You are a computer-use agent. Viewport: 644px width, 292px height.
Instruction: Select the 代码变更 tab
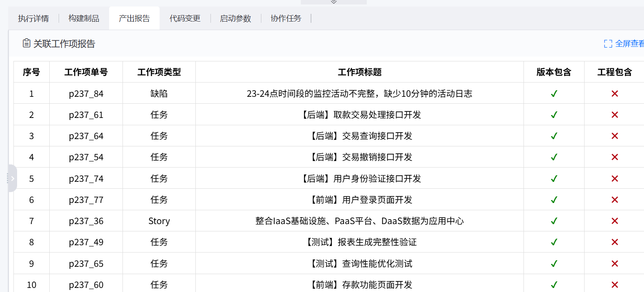coord(185,19)
